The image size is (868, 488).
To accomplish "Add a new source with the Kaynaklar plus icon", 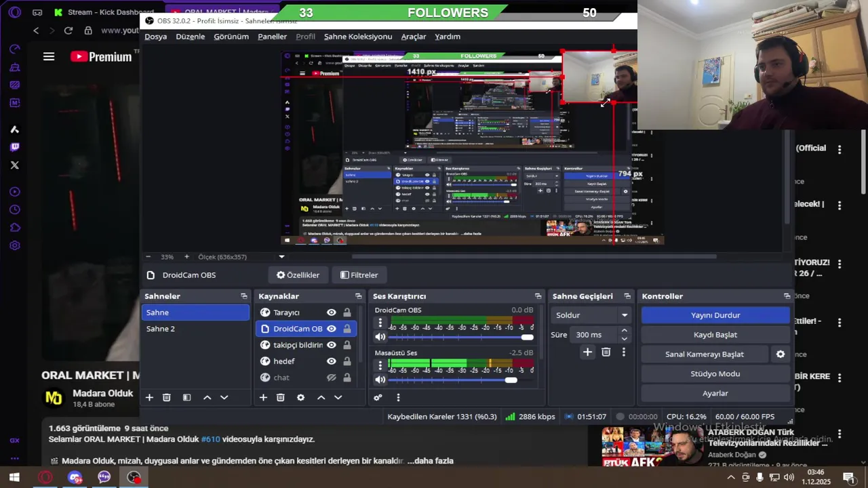I will (263, 398).
